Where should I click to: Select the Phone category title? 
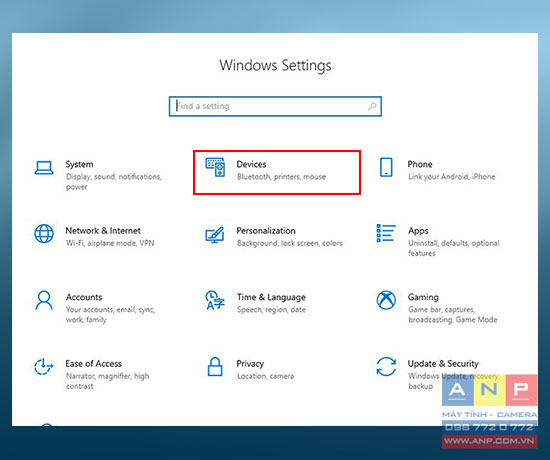pos(420,164)
